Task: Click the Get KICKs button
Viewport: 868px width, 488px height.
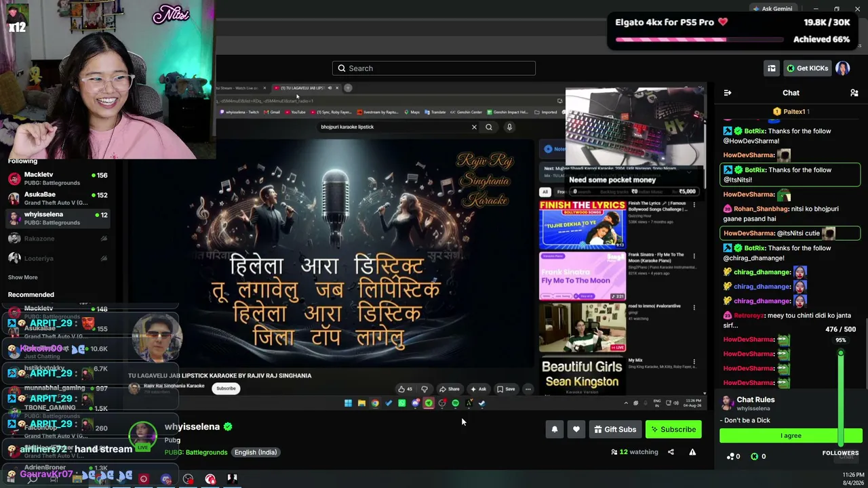Action: point(807,68)
